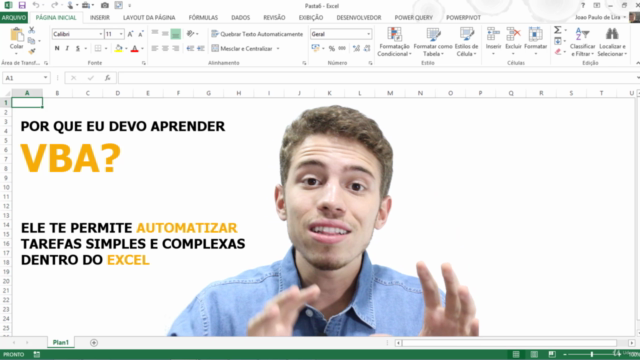
Task: Decrease decimal places icon
Action: pyautogui.click(x=367, y=49)
